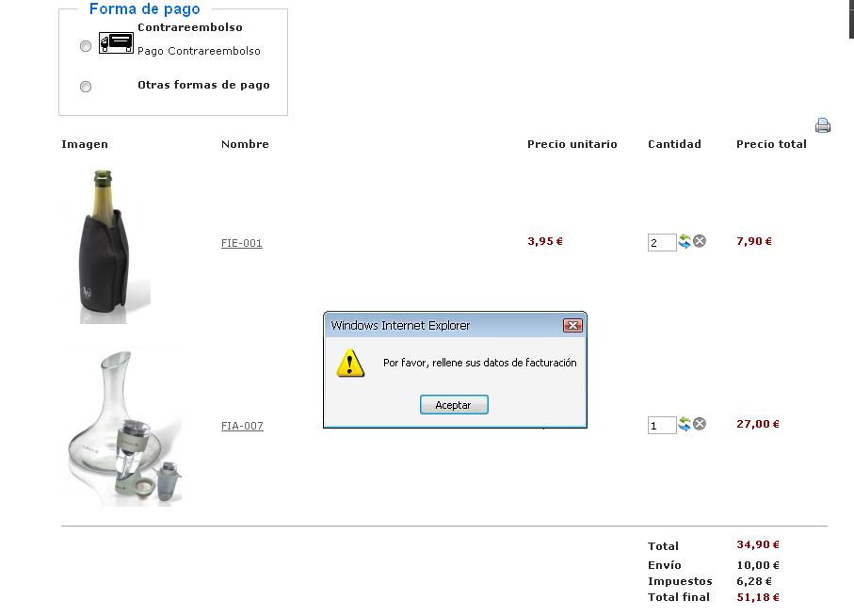Image resolution: width=854 pixels, height=616 pixels.
Task: Click the Windows Internet Explorer title bar
Action: click(443, 325)
